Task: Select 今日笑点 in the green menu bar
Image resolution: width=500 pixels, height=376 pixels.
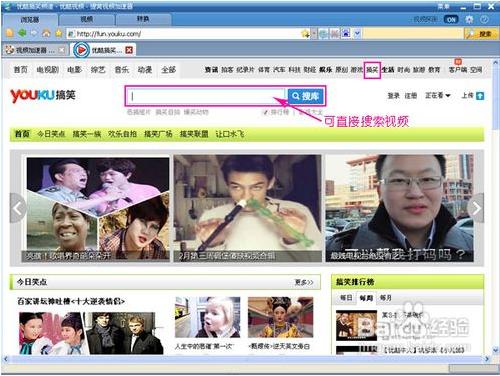Action: 51,134
